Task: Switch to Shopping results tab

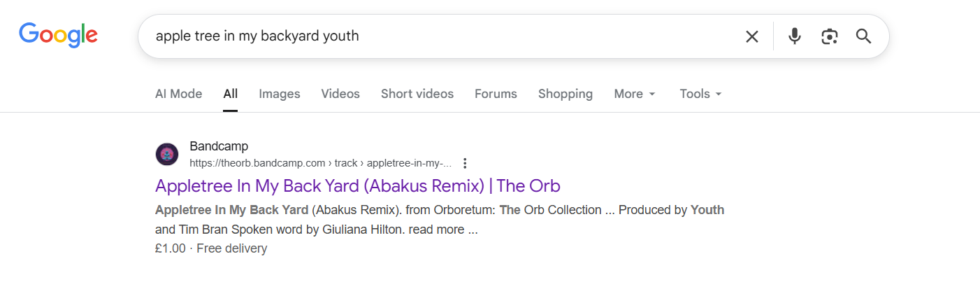Action: tap(565, 94)
